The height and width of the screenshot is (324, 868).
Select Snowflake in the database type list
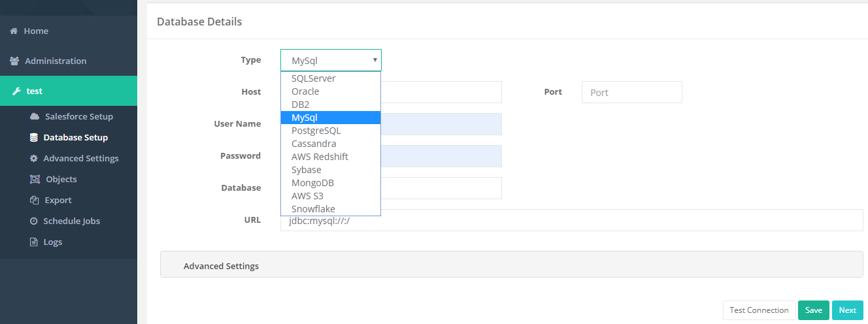(313, 209)
